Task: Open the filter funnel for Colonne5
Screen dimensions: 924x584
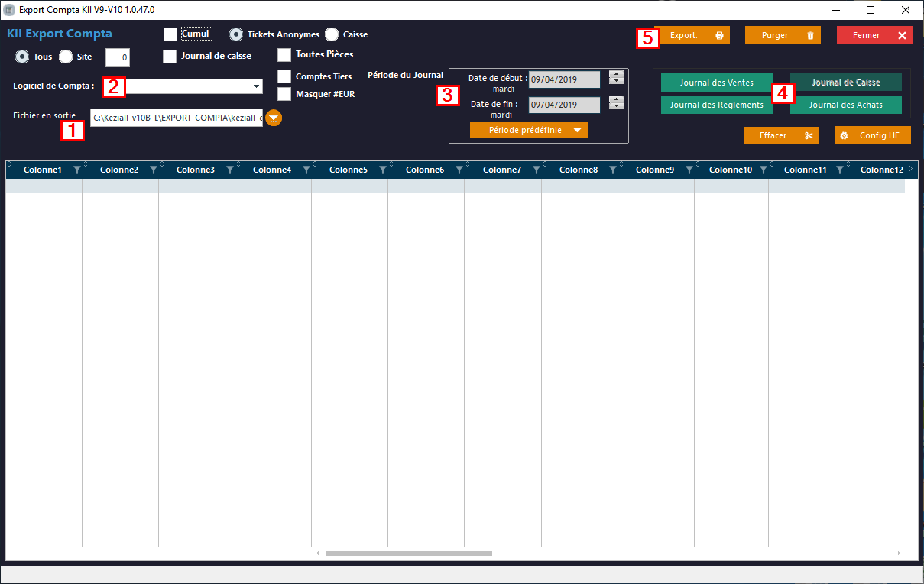Action: coord(382,170)
